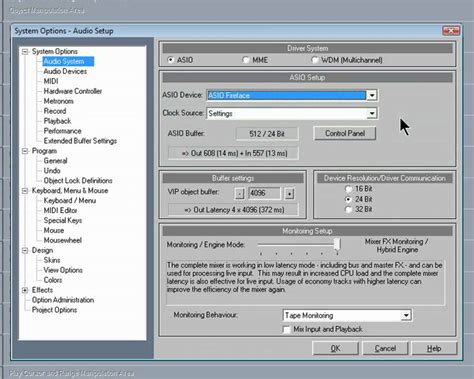Open MIDI Editor settings
This screenshot has width=474, height=379.
coord(60,210)
